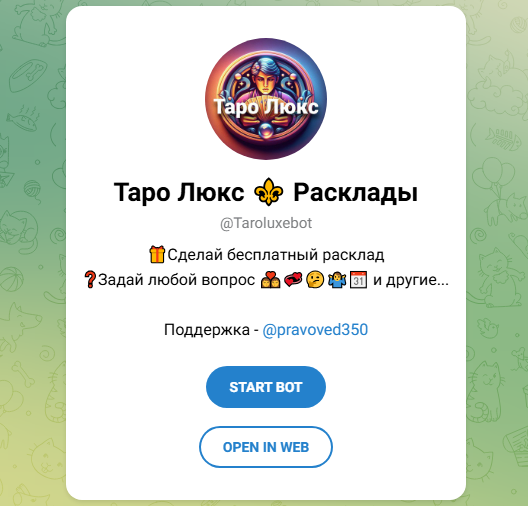Click the red question mark emoji

coord(90,280)
